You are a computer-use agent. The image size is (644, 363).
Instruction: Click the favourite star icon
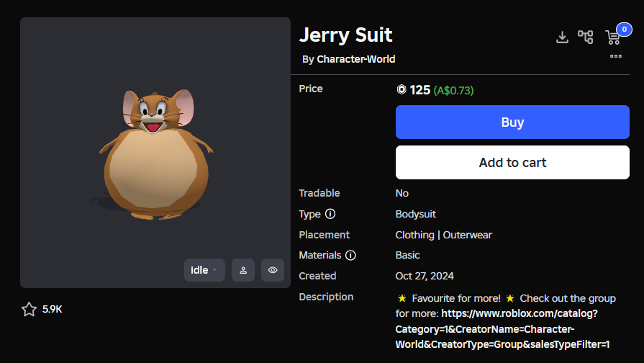pos(29,309)
